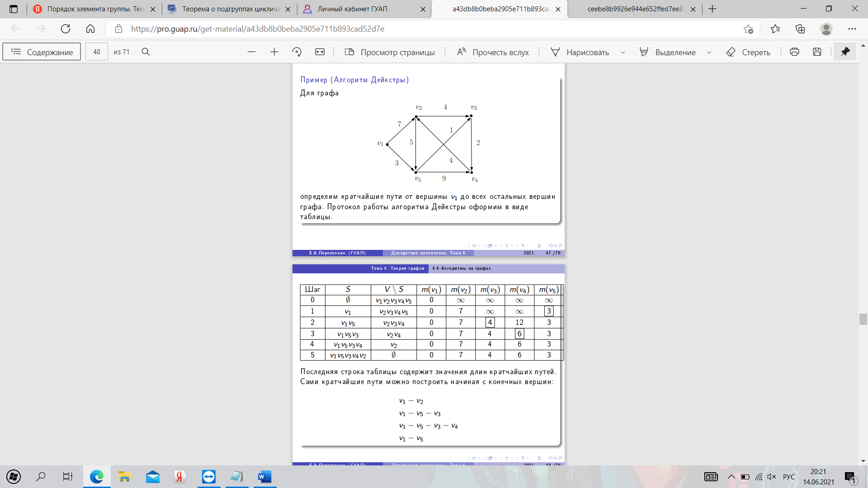This screenshot has height=488, width=868.
Task: Open the Windows Start menu
Action: 14,477
